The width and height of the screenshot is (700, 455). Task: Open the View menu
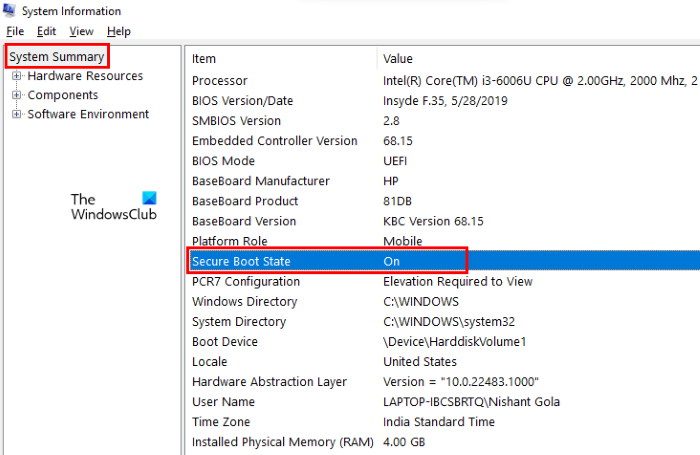coord(81,31)
